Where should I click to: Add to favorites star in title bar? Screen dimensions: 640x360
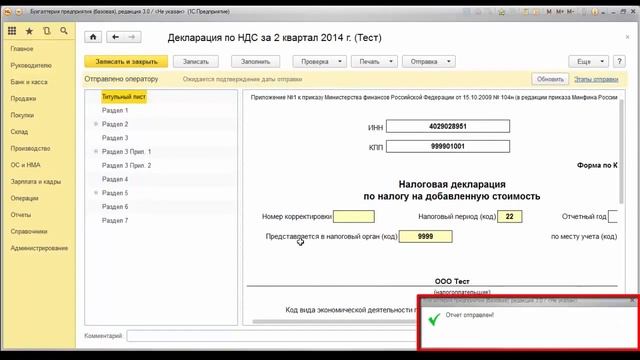click(x=502, y=12)
